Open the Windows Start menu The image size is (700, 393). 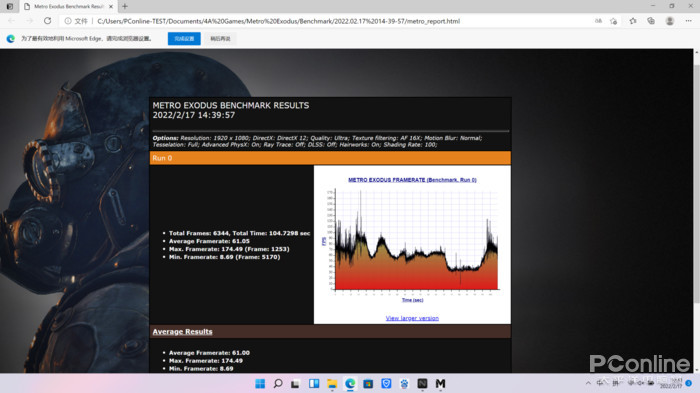[x=260, y=383]
